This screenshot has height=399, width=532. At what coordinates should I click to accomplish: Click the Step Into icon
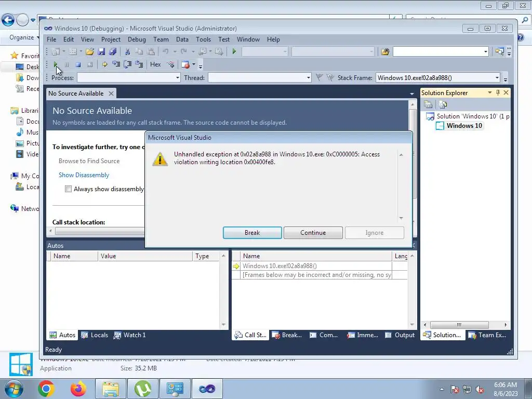(116, 64)
